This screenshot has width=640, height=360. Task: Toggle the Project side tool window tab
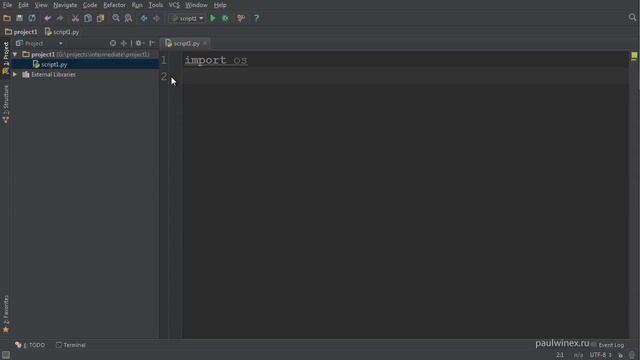pyautogui.click(x=6, y=58)
